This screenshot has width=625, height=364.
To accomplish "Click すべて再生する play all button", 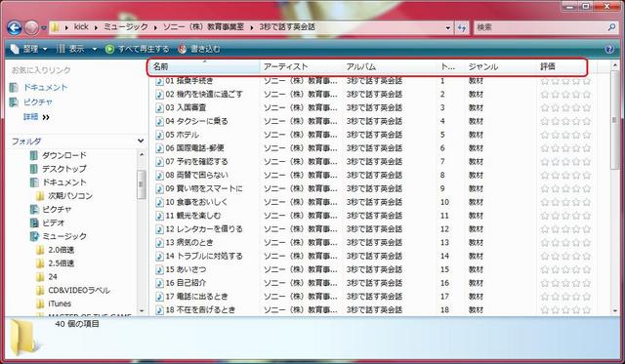I will (x=137, y=49).
